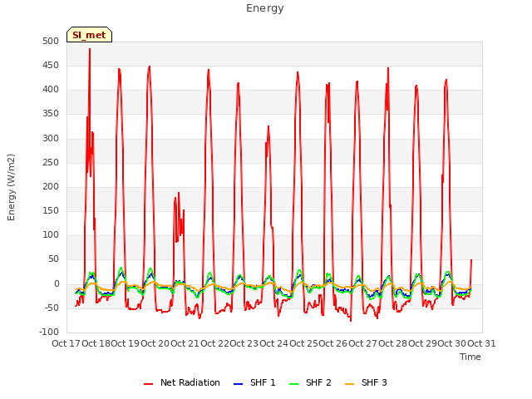Click the -100 y-axis tick value
This screenshot has height=399, width=532.
click(x=49, y=332)
